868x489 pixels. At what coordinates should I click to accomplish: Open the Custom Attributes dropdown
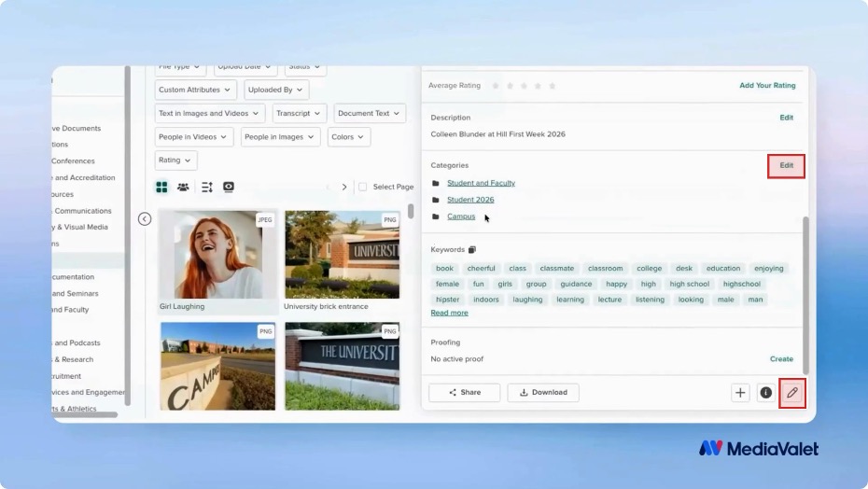tap(195, 90)
